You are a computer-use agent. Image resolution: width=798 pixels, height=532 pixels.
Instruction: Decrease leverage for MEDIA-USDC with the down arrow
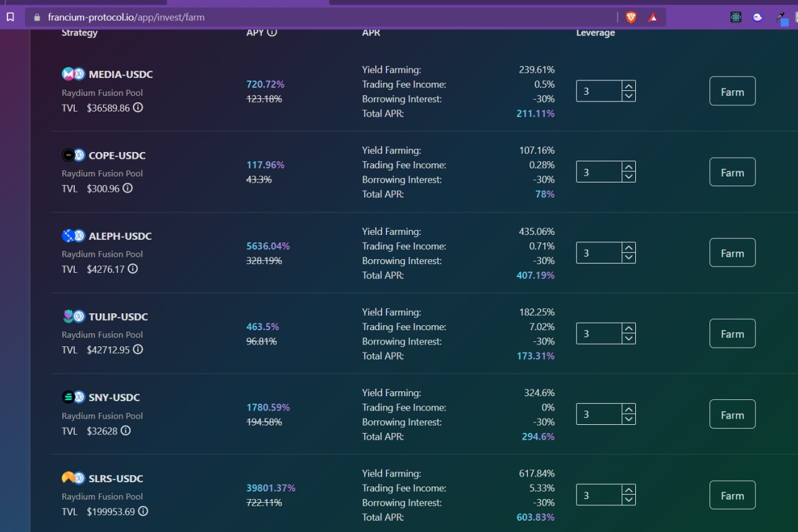pos(628,96)
